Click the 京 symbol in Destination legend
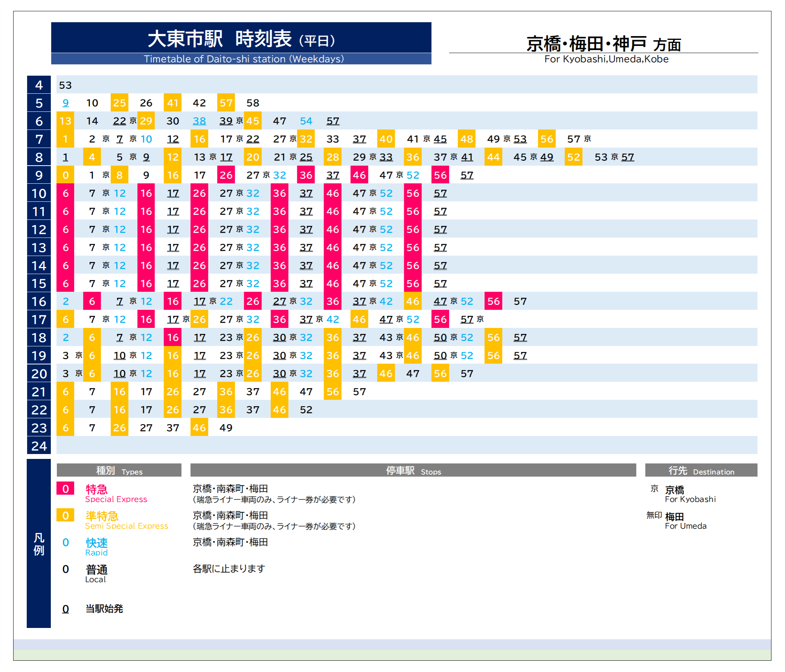The width and height of the screenshot is (785, 672). (x=654, y=489)
